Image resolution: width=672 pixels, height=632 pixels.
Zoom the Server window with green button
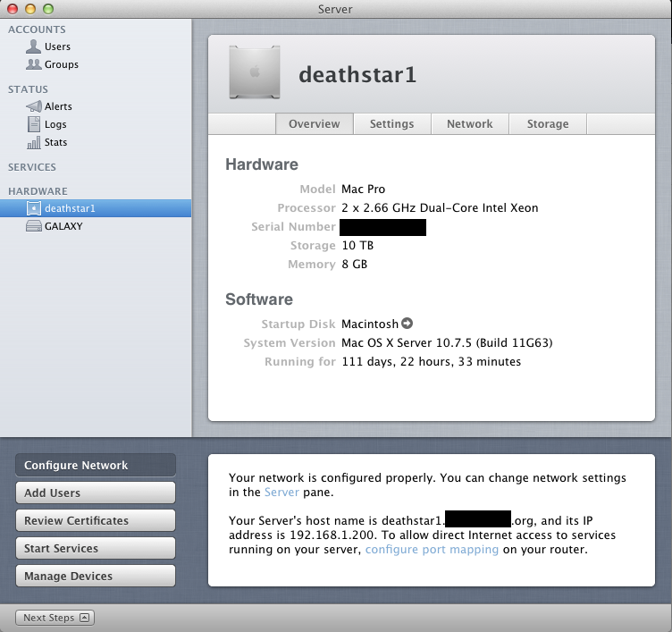point(48,9)
